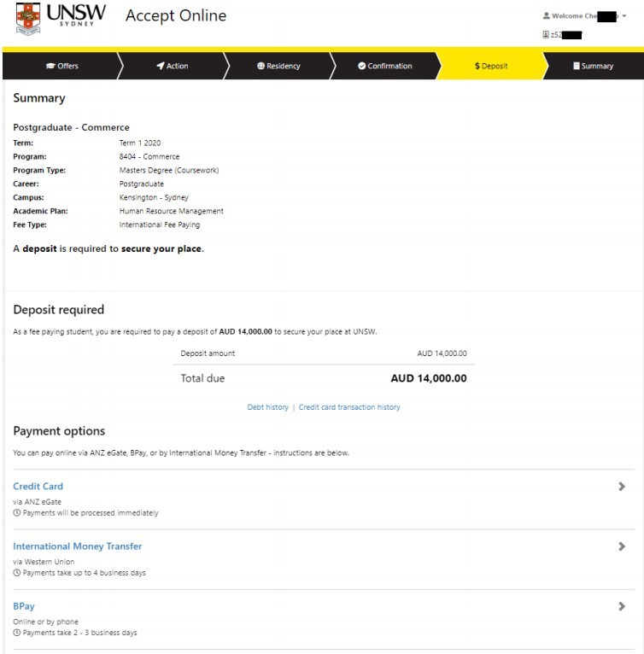The height and width of the screenshot is (654, 644).
Task: Select the Credit Card payment heading
Action: pos(38,487)
